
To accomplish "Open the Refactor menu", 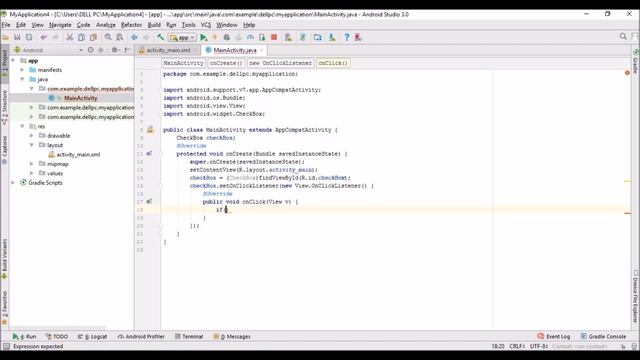I will [131, 25].
